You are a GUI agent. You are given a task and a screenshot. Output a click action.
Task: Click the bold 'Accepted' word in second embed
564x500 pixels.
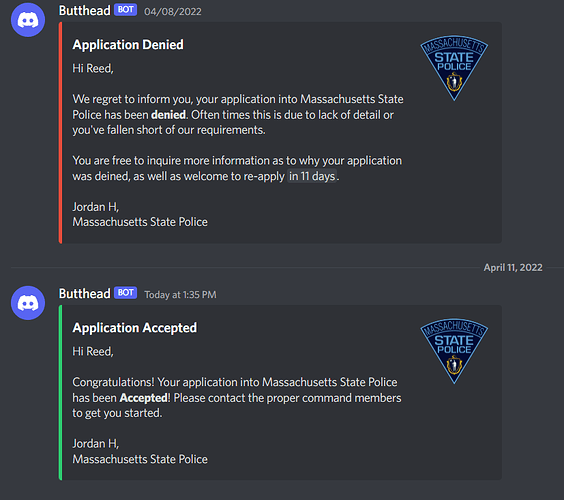(144, 398)
